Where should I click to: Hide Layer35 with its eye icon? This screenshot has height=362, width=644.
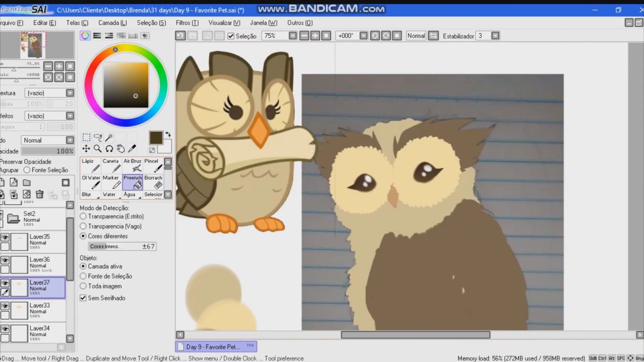point(5,237)
